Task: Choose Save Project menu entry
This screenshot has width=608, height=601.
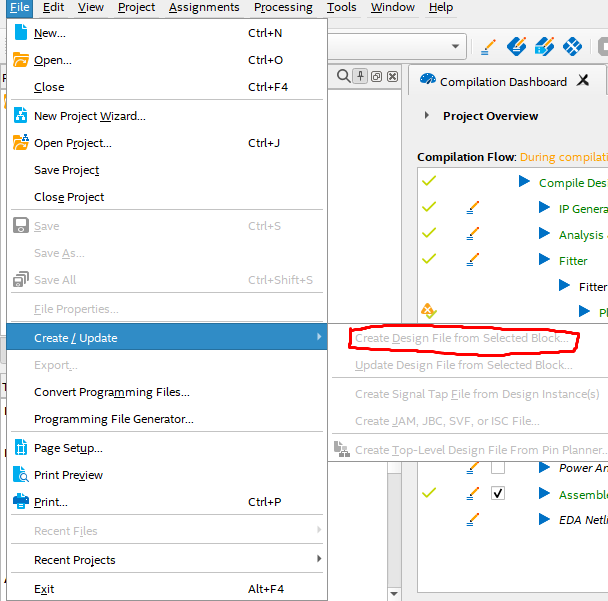Action: (x=167, y=170)
